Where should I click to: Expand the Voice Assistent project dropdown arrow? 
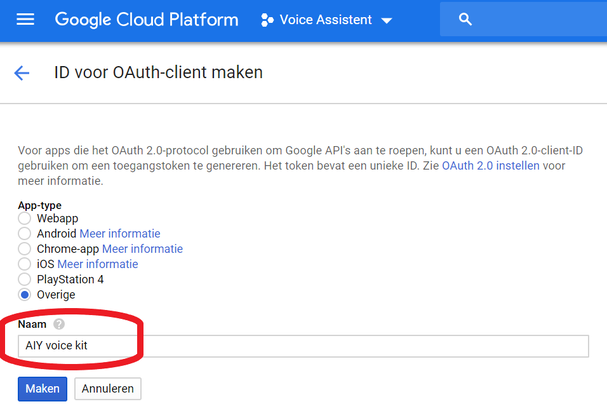tap(387, 21)
